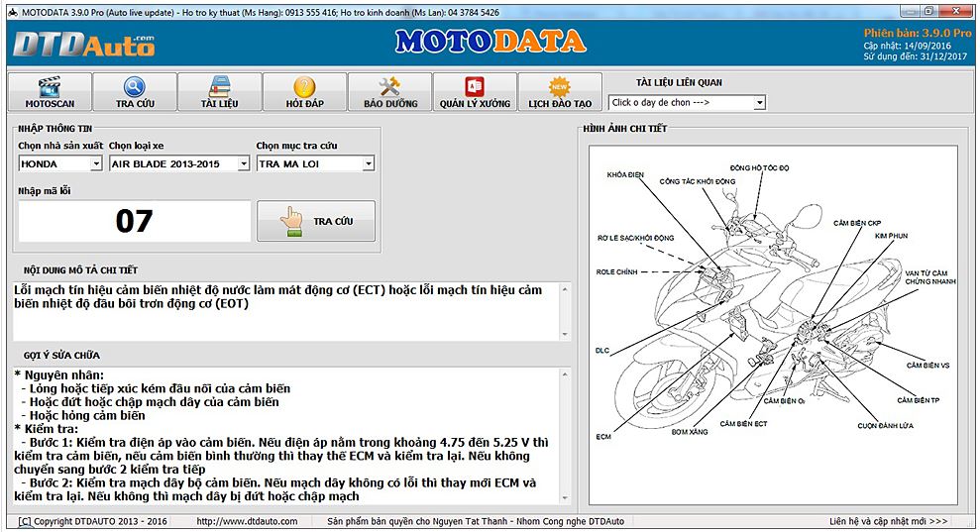Open the TÀI LIỆU documents section

[220, 92]
